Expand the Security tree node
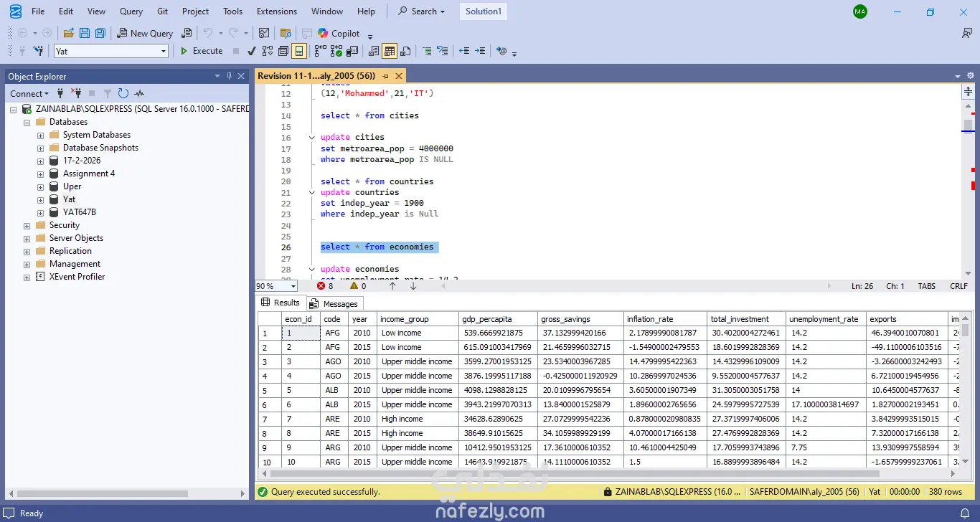This screenshot has height=522, width=980. pyautogui.click(x=27, y=225)
